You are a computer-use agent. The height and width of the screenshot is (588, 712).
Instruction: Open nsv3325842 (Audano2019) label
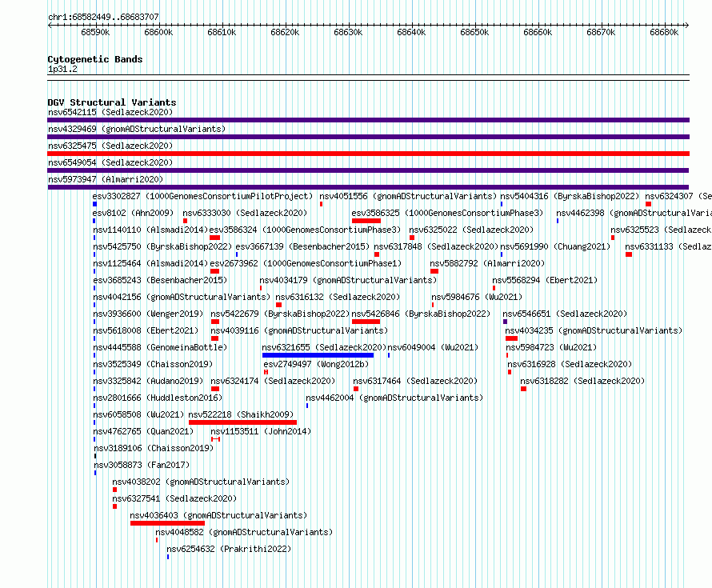point(148,381)
